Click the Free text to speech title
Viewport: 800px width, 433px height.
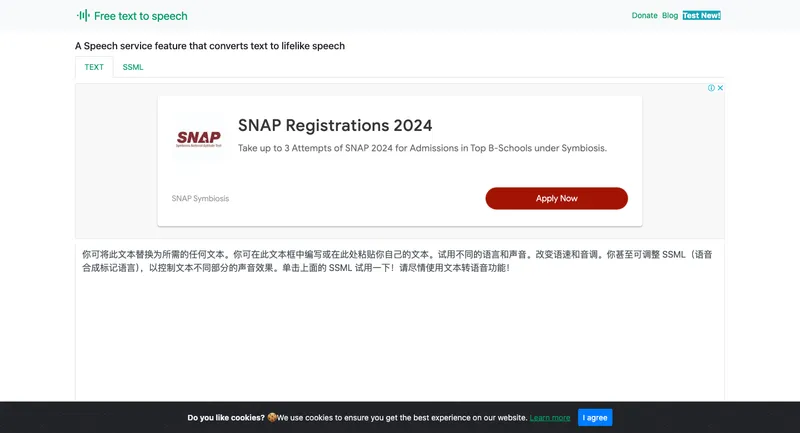click(140, 16)
